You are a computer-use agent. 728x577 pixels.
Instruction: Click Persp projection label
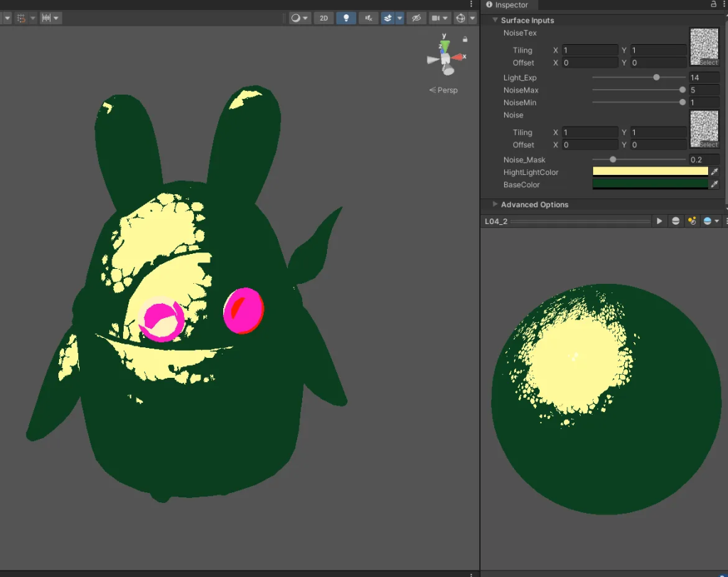(x=447, y=90)
